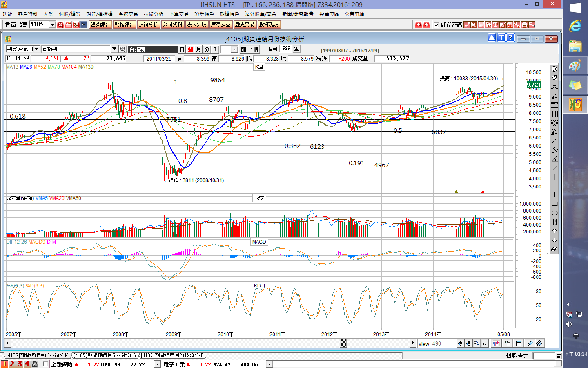Select the plus cross drawing tool

[x=554, y=195]
